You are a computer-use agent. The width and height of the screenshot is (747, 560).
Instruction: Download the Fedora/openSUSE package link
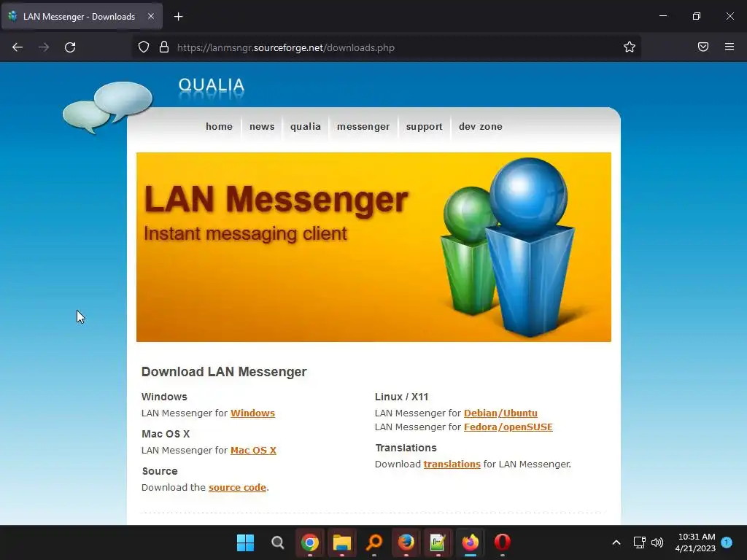click(x=508, y=427)
